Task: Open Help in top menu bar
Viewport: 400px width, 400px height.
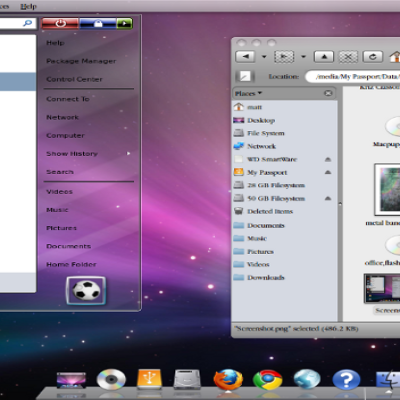Action: (x=28, y=6)
